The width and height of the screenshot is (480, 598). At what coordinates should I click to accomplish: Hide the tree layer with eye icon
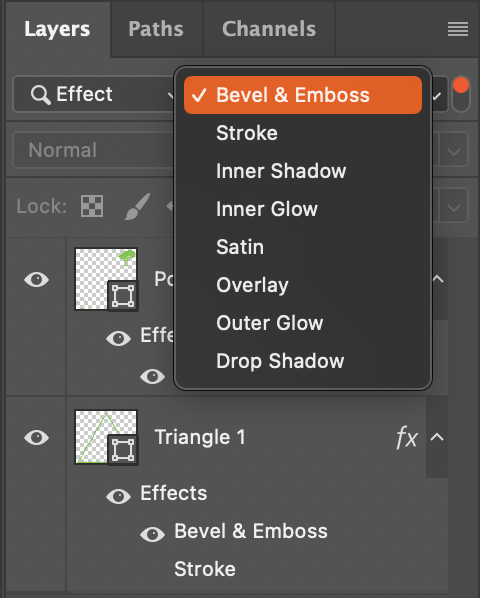[37, 280]
